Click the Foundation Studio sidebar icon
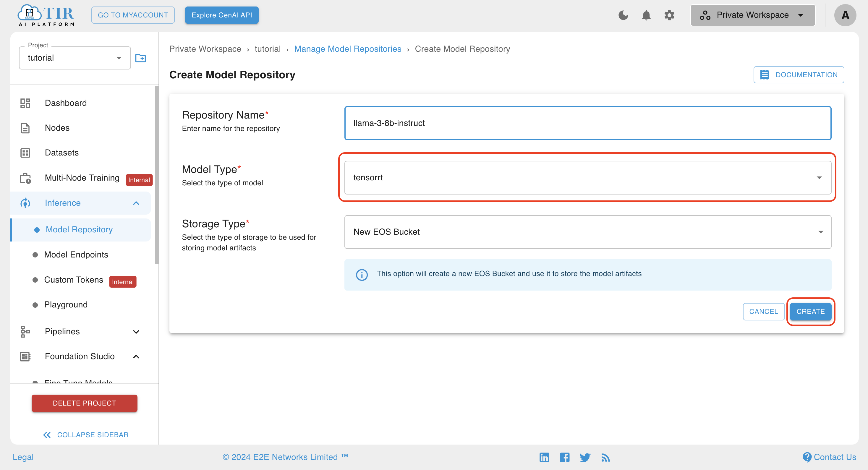The height and width of the screenshot is (470, 868). (25, 356)
